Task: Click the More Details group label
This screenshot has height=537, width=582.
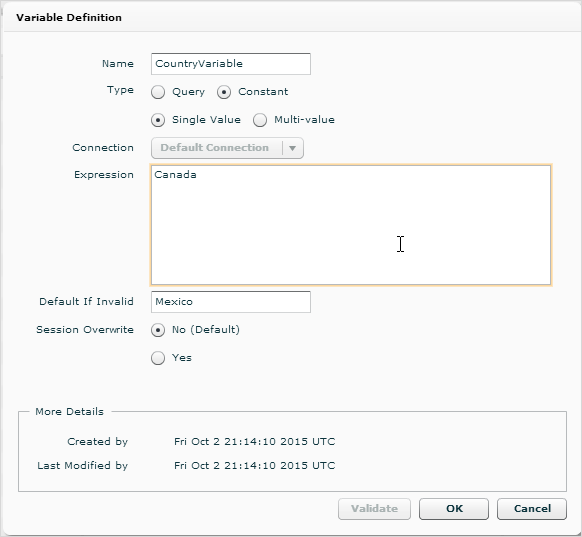Action: (x=69, y=412)
